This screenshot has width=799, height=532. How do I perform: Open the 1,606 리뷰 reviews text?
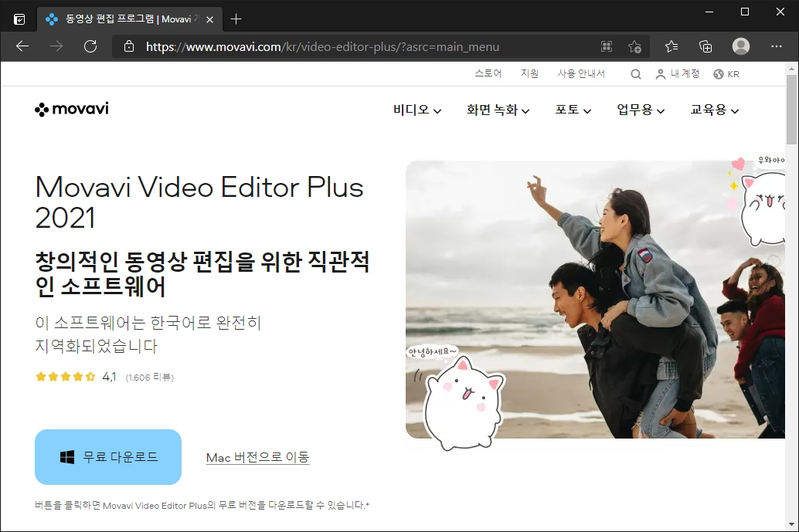point(150,378)
